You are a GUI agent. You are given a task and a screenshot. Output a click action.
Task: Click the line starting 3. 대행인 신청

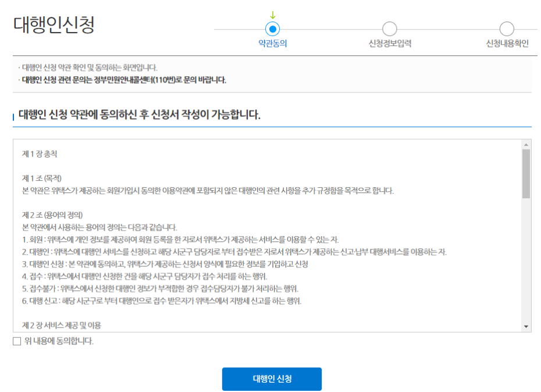(x=165, y=264)
